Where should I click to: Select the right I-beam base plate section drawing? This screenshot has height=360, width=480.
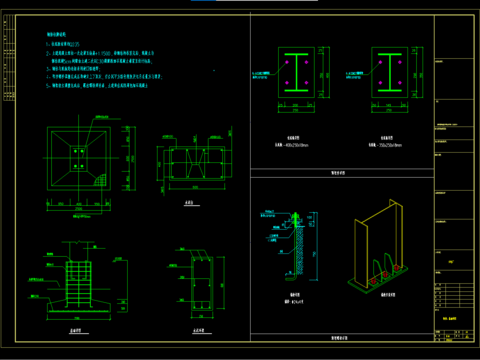pyautogui.click(x=390, y=73)
